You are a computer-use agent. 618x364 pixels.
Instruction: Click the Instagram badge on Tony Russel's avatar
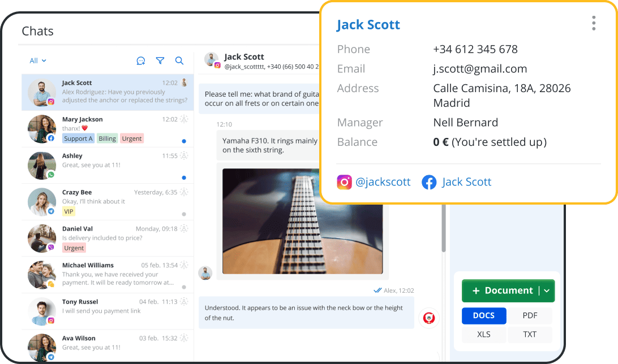pyautogui.click(x=51, y=320)
